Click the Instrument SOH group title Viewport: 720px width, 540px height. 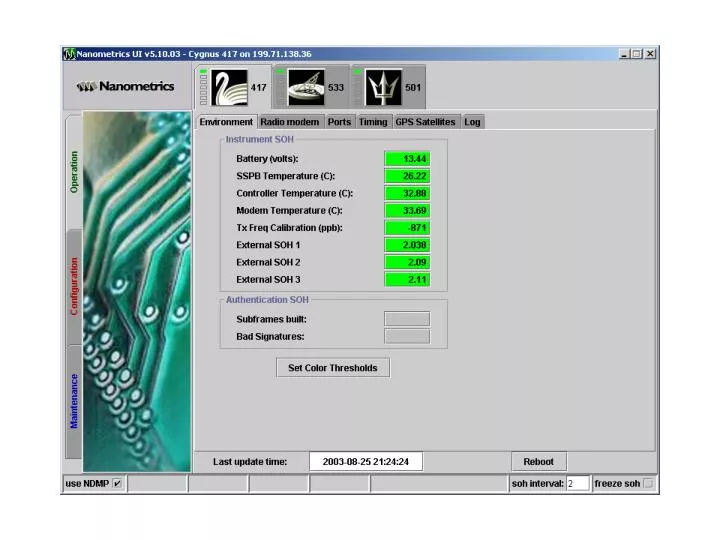click(259, 139)
